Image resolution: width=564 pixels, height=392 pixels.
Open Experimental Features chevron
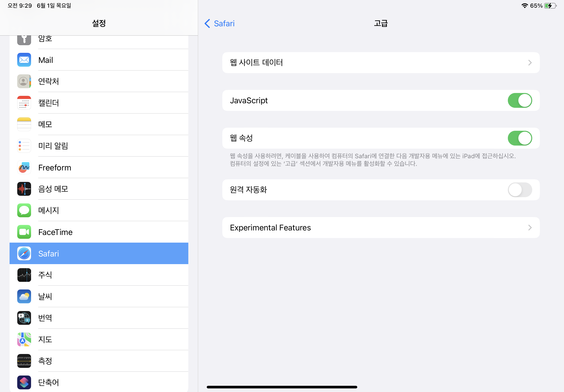pos(530,228)
